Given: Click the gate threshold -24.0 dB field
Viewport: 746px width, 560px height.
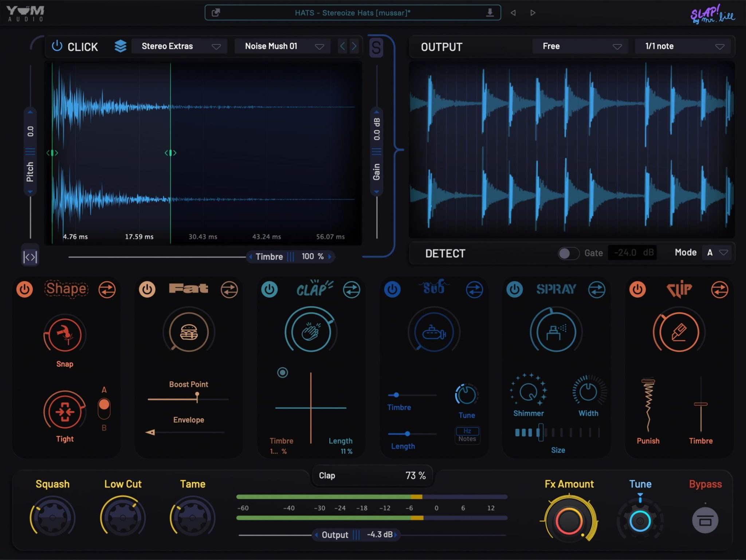Looking at the screenshot, I should [x=632, y=252].
